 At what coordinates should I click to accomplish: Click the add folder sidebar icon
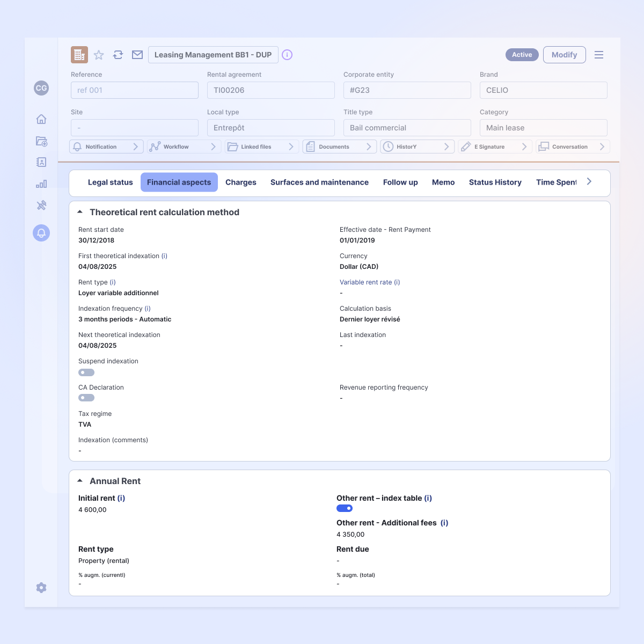pos(41,141)
